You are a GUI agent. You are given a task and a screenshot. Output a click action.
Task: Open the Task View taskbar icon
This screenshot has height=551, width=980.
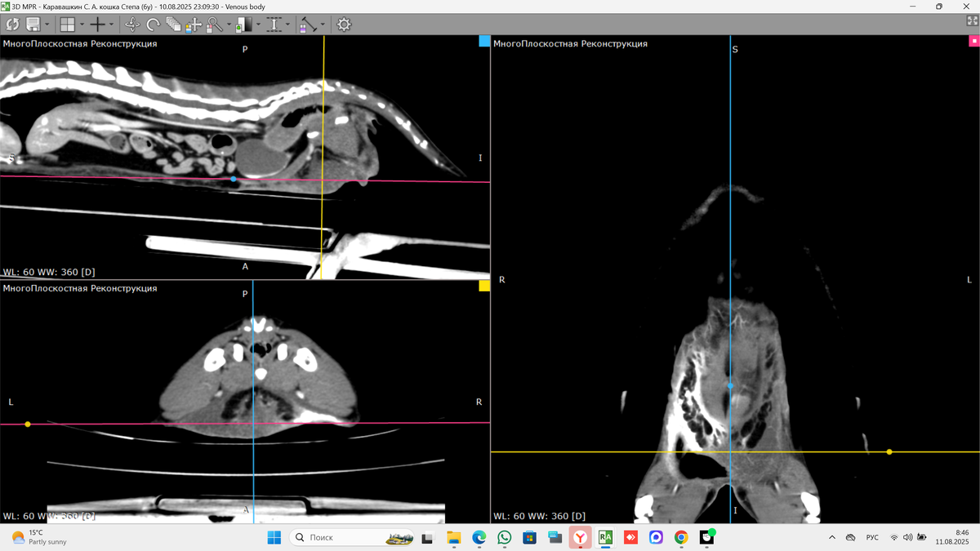(427, 538)
